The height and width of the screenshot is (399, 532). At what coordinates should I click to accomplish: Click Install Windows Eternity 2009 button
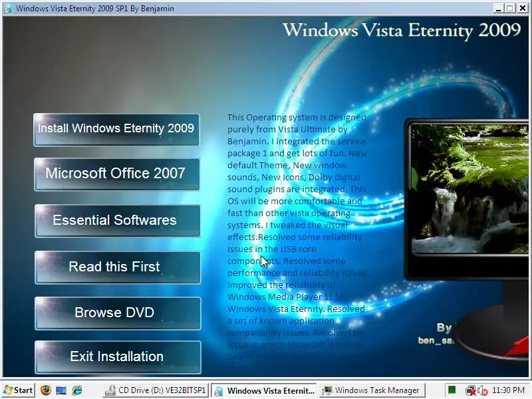pyautogui.click(x=116, y=130)
